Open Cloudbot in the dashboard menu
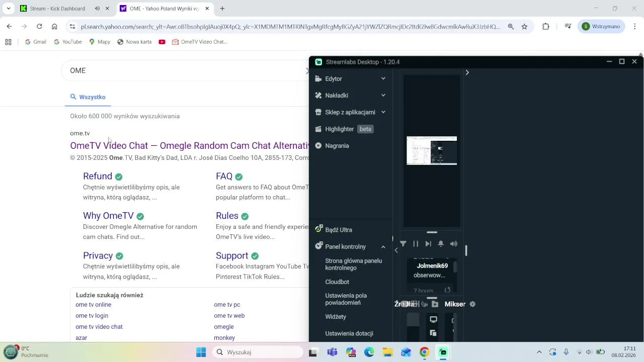 337,282
